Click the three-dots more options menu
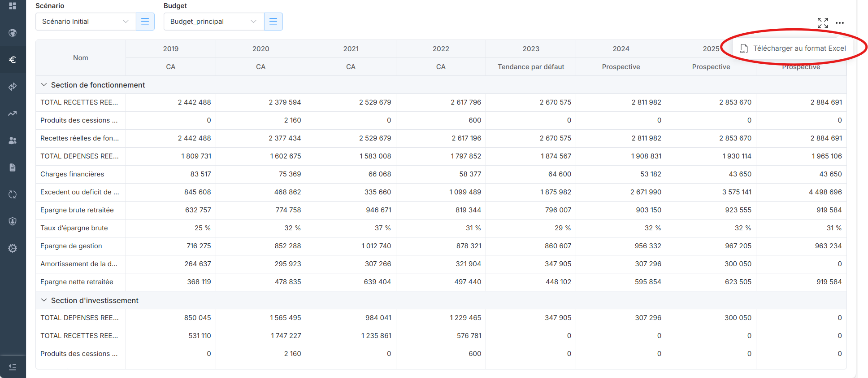 click(840, 23)
